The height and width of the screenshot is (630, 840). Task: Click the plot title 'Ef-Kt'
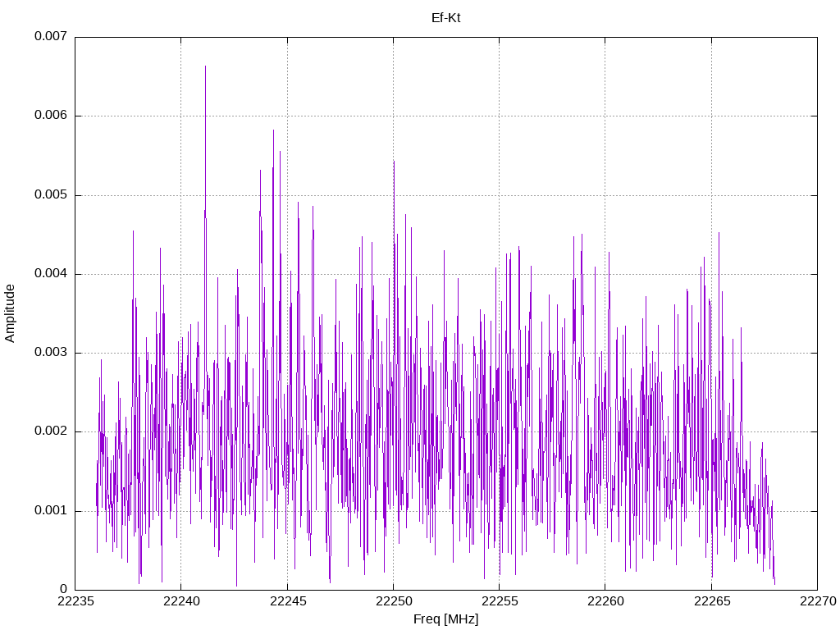(x=445, y=18)
